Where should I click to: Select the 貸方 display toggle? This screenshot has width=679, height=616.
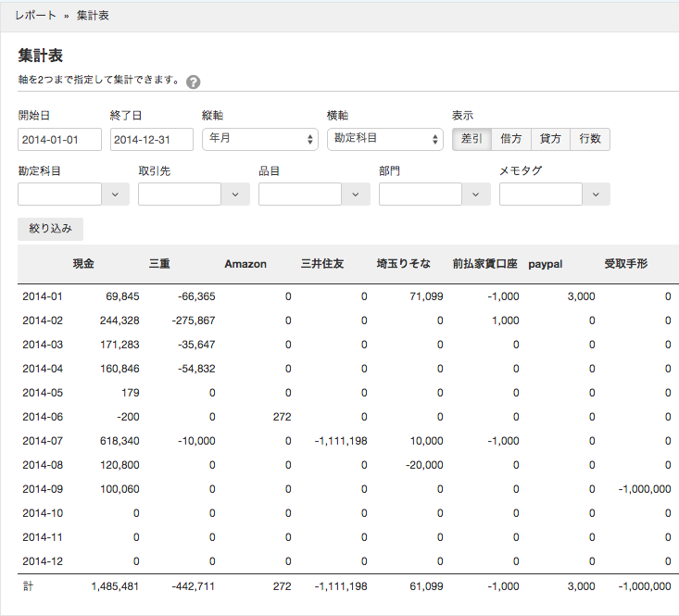click(x=550, y=139)
